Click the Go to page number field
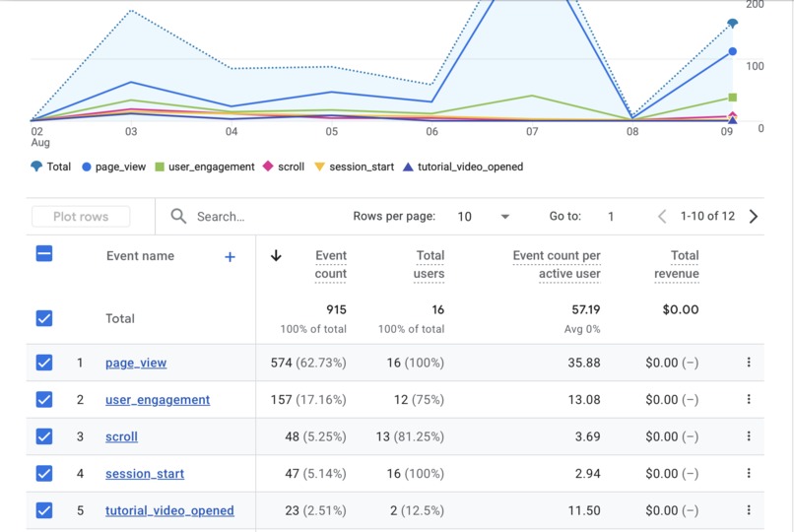The image size is (794, 532). point(611,217)
